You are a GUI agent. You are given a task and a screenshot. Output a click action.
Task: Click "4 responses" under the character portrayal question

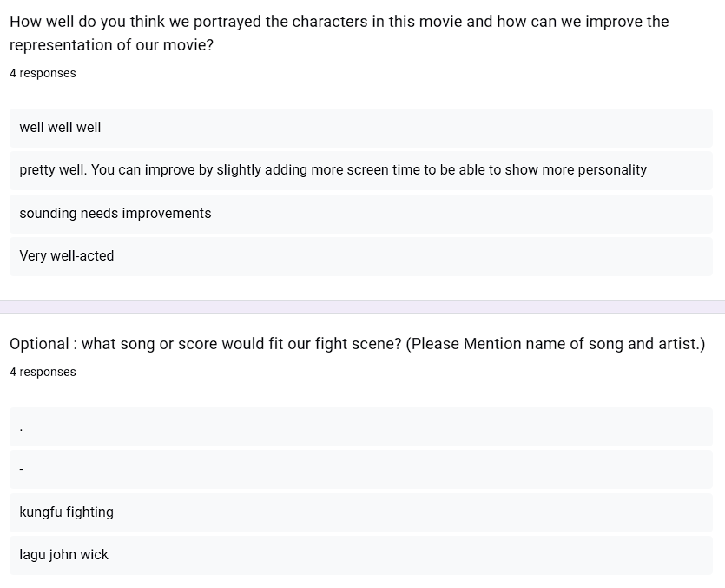click(x=43, y=74)
